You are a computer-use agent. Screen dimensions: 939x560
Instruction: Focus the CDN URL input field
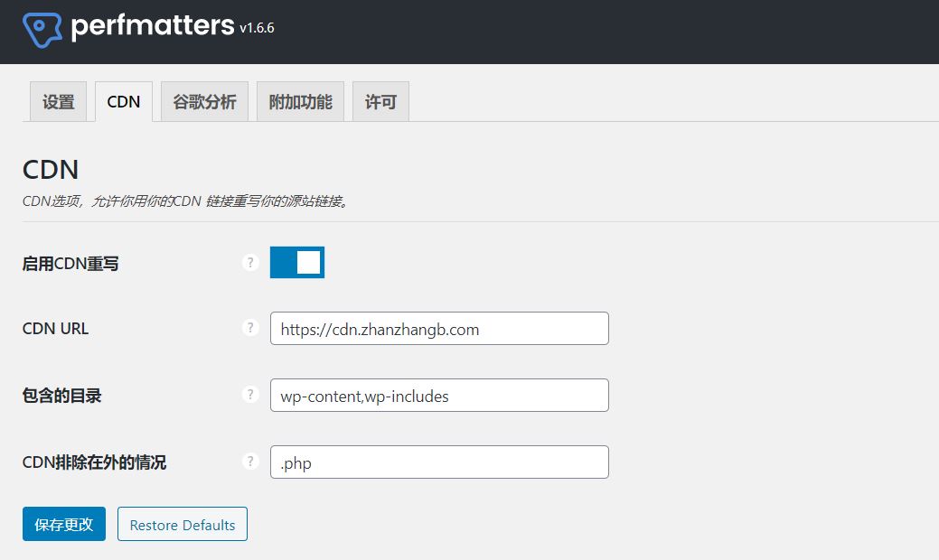439,329
